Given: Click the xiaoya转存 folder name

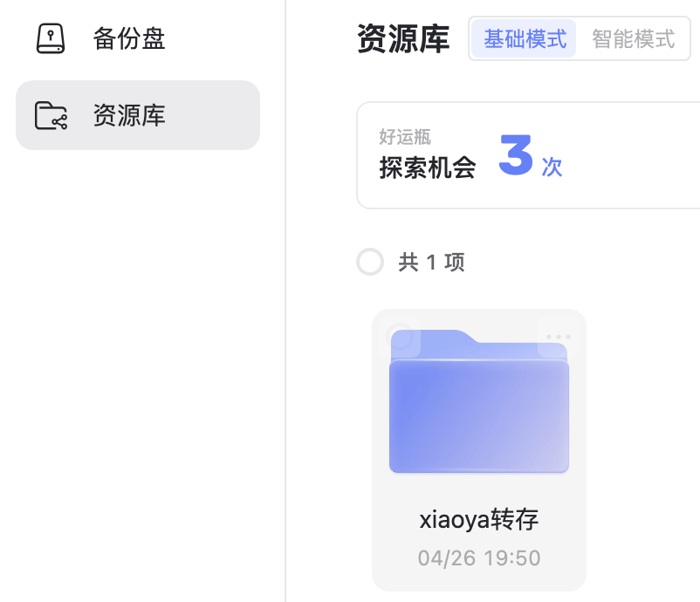Looking at the screenshot, I should pos(478,519).
